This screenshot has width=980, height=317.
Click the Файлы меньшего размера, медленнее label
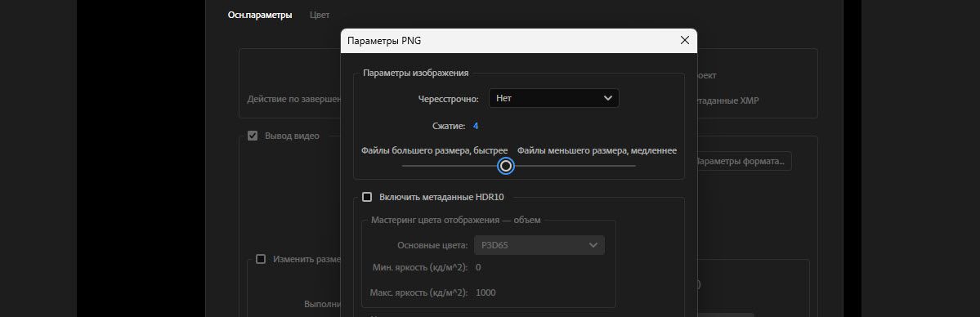tap(597, 150)
